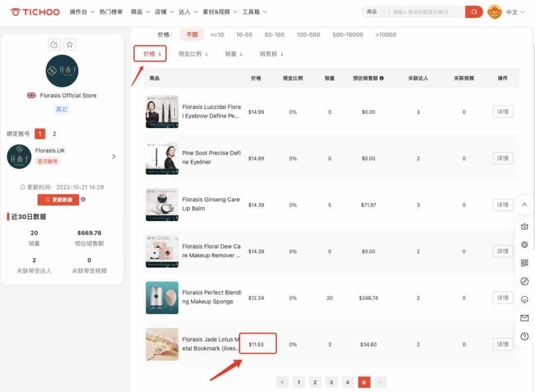Click the Florasis store logo

tap(62, 71)
